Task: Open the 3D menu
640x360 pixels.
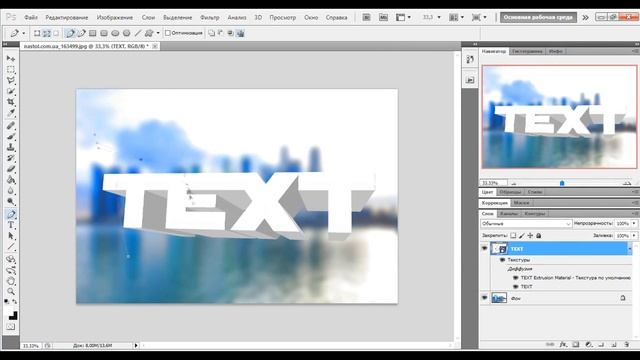Action: coord(258,18)
